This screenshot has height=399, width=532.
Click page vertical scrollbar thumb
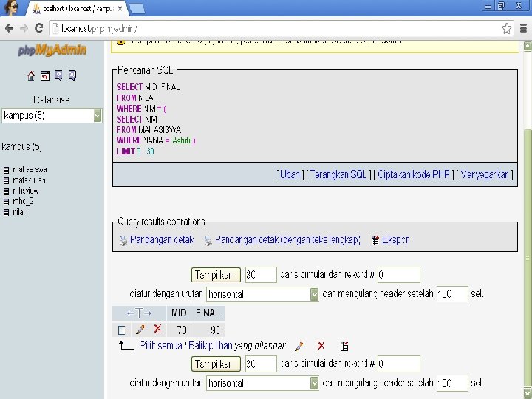point(528,258)
